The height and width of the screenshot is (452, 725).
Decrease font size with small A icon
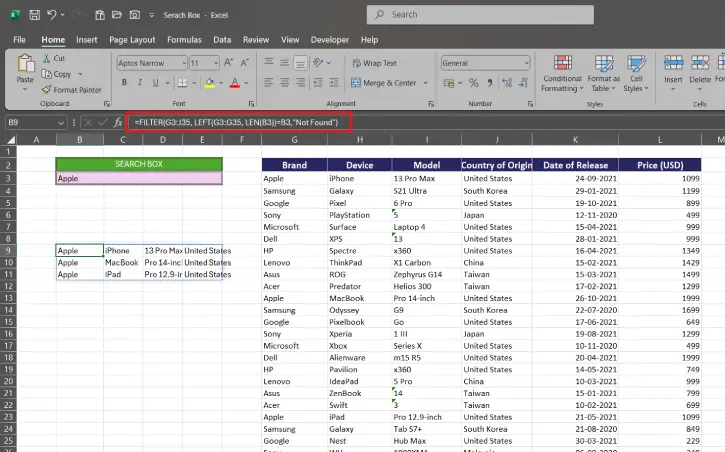coord(245,63)
